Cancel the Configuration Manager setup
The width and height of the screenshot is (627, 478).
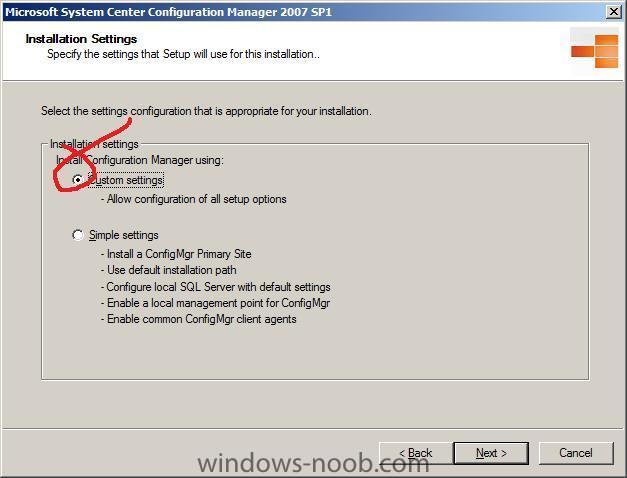576,453
